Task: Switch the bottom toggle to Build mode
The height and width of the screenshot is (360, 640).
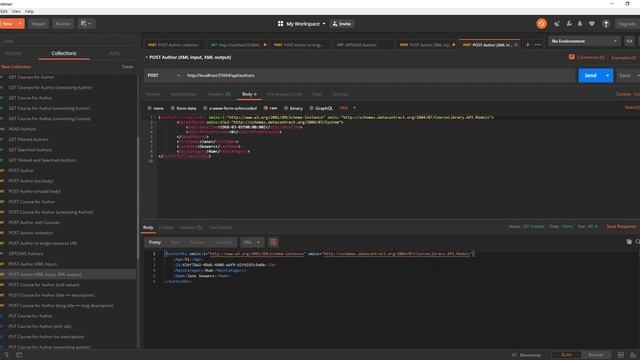Action: 566,355
